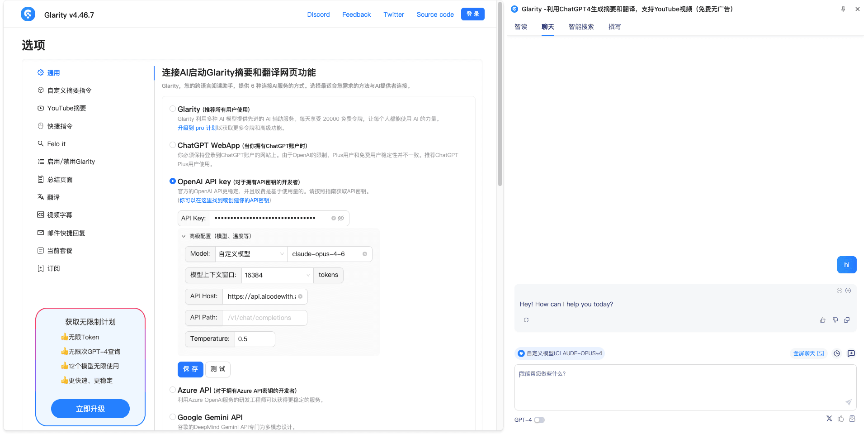Open the Model 自定义模型 dropdown
The width and height of the screenshot is (868, 434).
(x=251, y=254)
